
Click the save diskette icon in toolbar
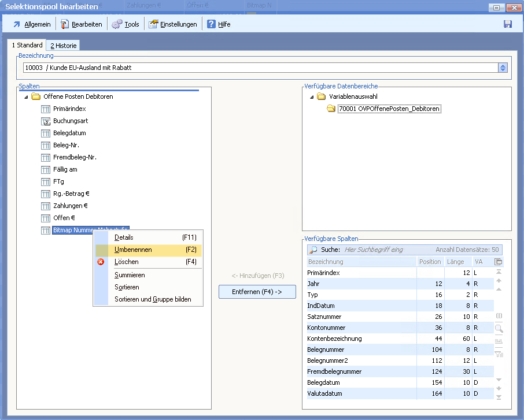[x=508, y=24]
